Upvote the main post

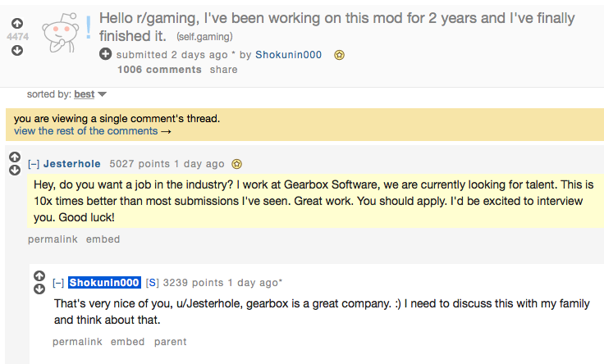tap(17, 24)
